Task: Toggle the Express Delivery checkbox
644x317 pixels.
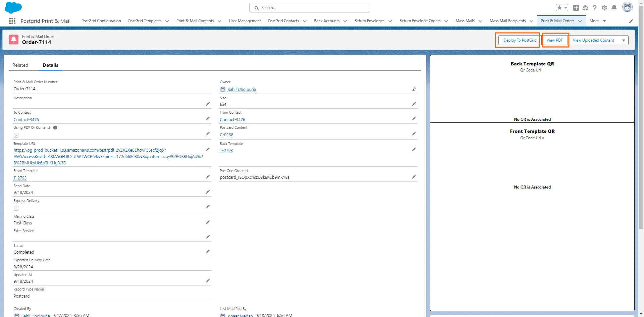Action: (16, 208)
